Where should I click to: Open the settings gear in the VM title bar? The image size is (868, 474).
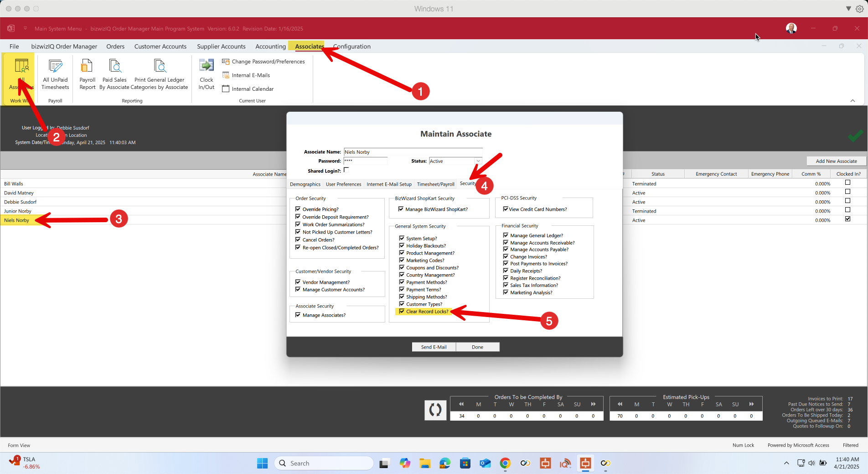tap(859, 9)
